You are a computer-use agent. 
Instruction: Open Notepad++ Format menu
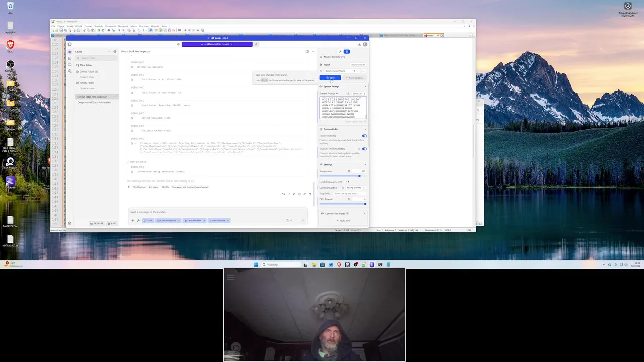tap(88, 26)
